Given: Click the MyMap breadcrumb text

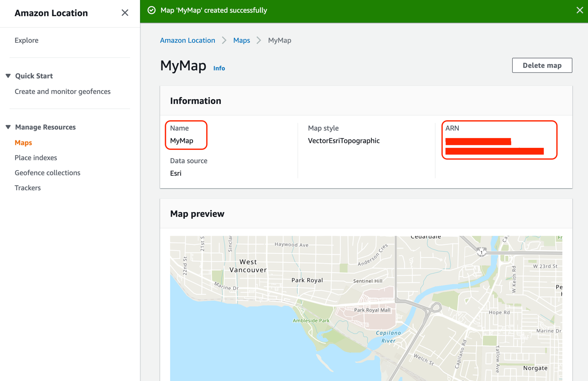Looking at the screenshot, I should point(280,40).
